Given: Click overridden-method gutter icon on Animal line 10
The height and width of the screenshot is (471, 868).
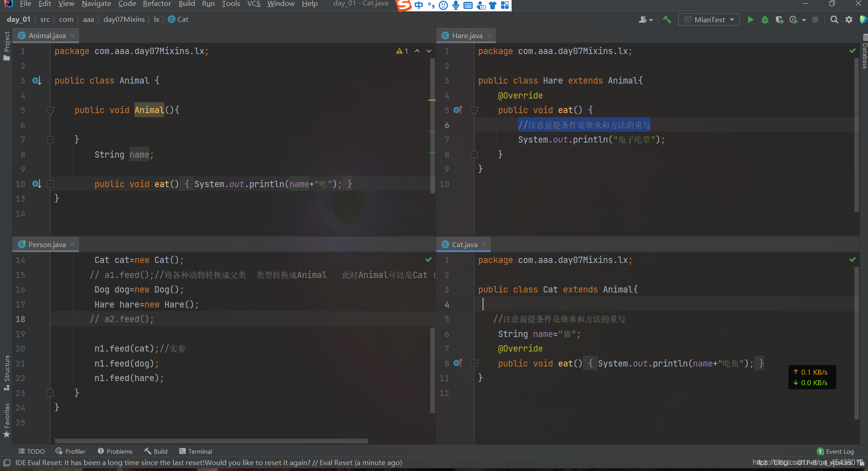Looking at the screenshot, I should click(x=36, y=184).
